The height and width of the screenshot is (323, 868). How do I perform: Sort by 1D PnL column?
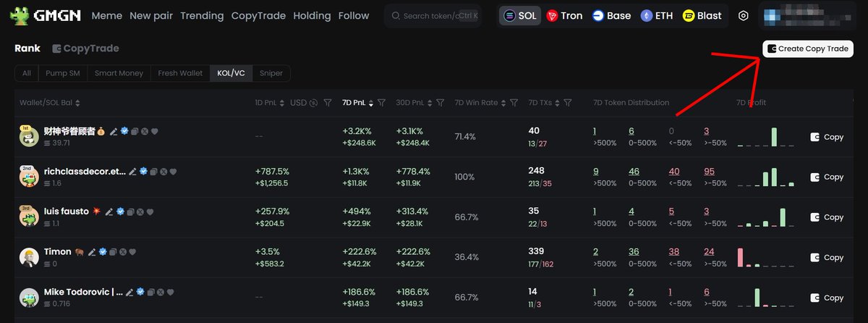(281, 103)
